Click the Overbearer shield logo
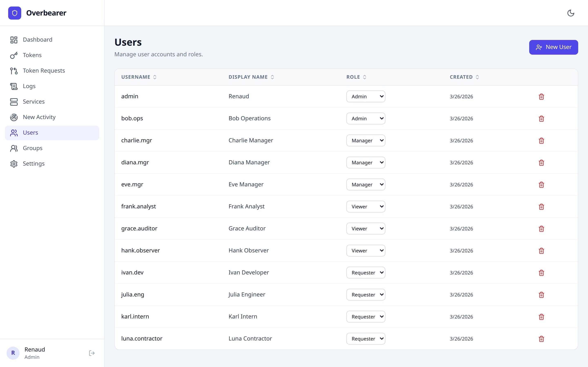The image size is (588, 367). pyautogui.click(x=15, y=13)
